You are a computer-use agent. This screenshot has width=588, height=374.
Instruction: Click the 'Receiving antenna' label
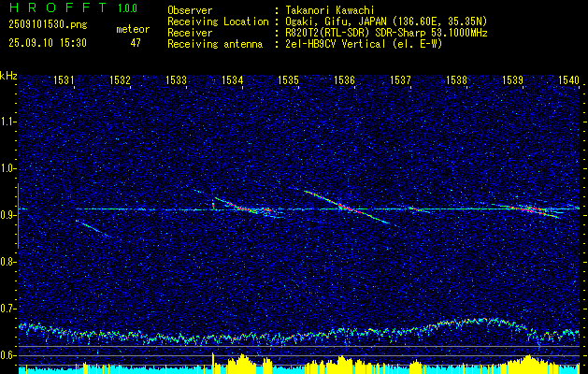tap(215, 44)
